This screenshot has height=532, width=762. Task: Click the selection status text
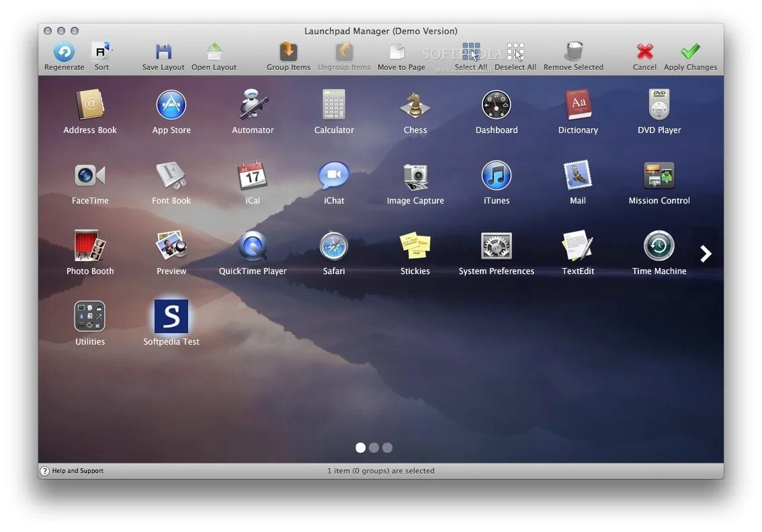point(381,471)
